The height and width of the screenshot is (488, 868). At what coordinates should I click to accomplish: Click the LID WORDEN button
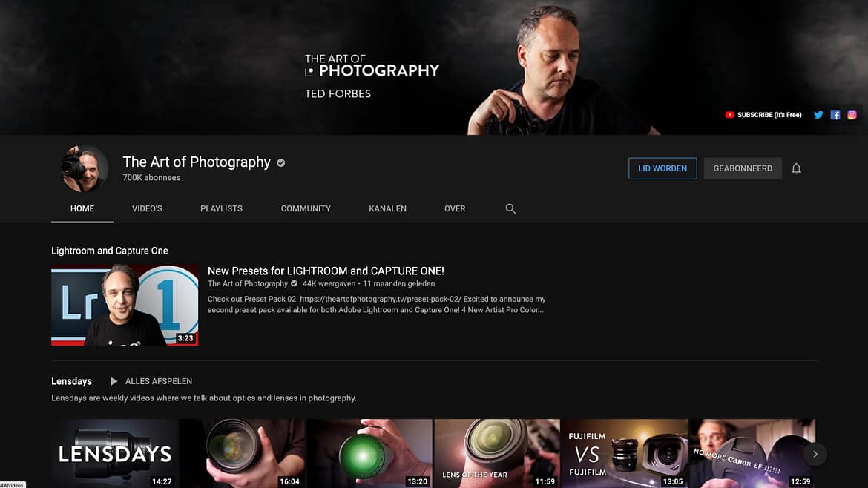[662, 168]
